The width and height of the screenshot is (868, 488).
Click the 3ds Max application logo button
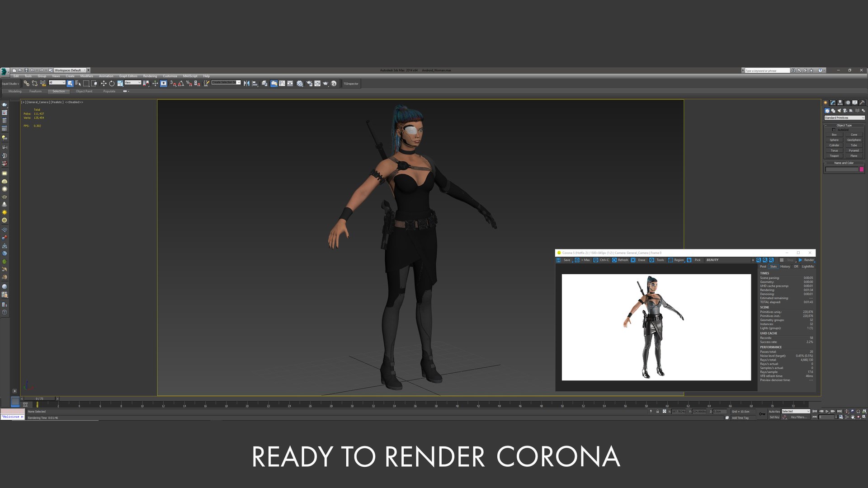(x=4, y=71)
